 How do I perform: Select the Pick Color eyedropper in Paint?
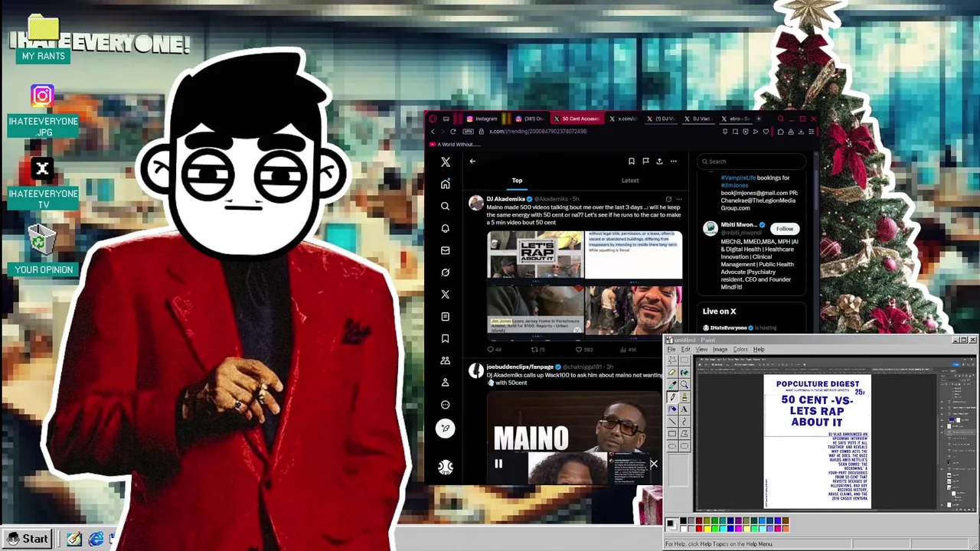[x=672, y=385]
